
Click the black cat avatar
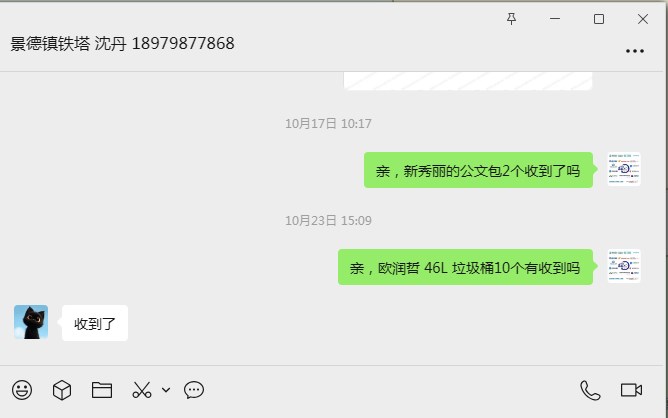pyautogui.click(x=31, y=322)
